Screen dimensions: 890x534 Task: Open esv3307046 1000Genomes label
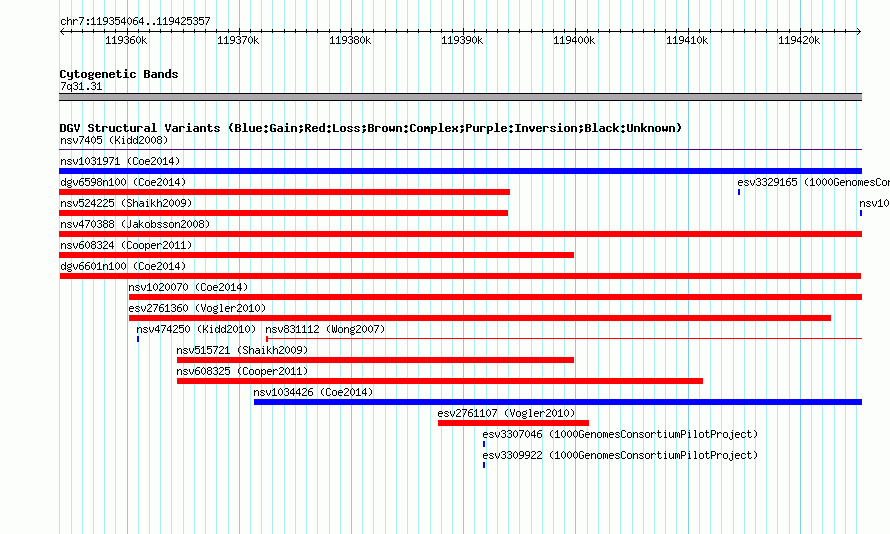[620, 434]
